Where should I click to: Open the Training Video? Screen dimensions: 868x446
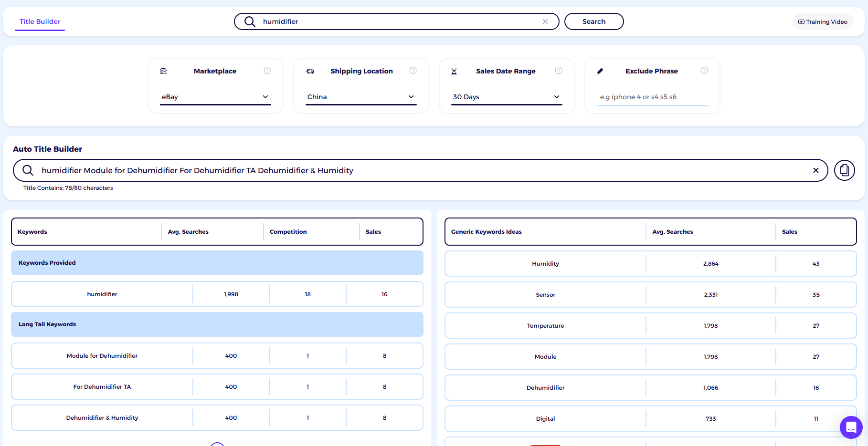[x=822, y=21]
